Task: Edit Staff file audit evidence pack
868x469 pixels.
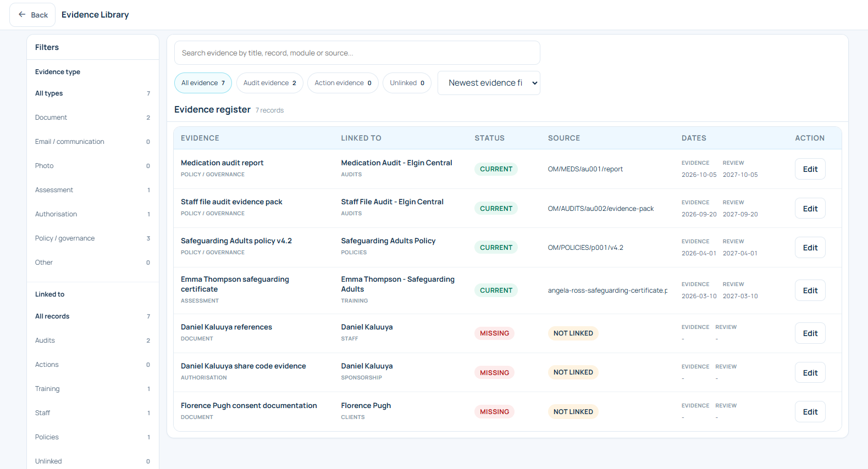Action: pyautogui.click(x=810, y=209)
